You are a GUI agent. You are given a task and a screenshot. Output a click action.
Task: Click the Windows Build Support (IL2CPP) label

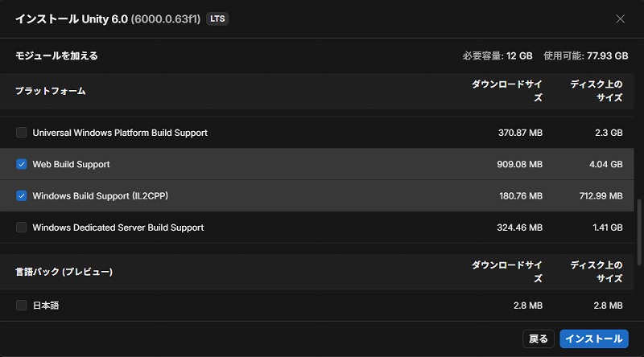point(100,195)
